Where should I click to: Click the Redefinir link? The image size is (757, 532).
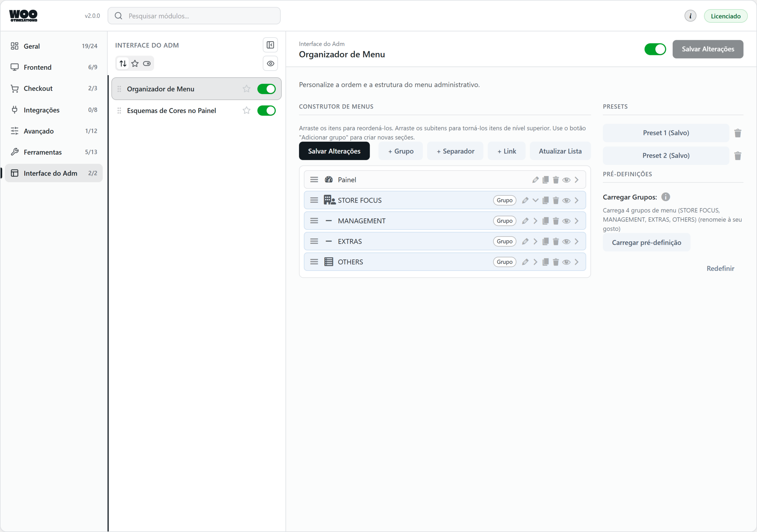[x=720, y=269]
